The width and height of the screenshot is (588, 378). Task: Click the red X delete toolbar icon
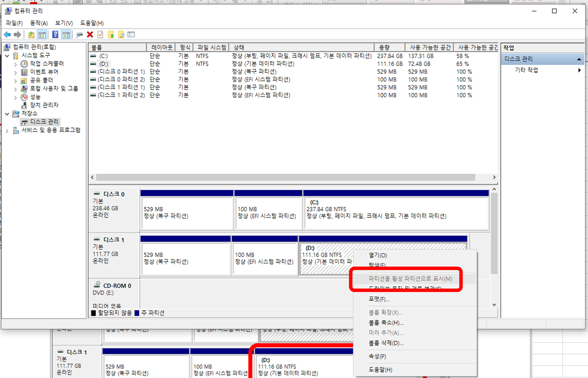click(90, 35)
